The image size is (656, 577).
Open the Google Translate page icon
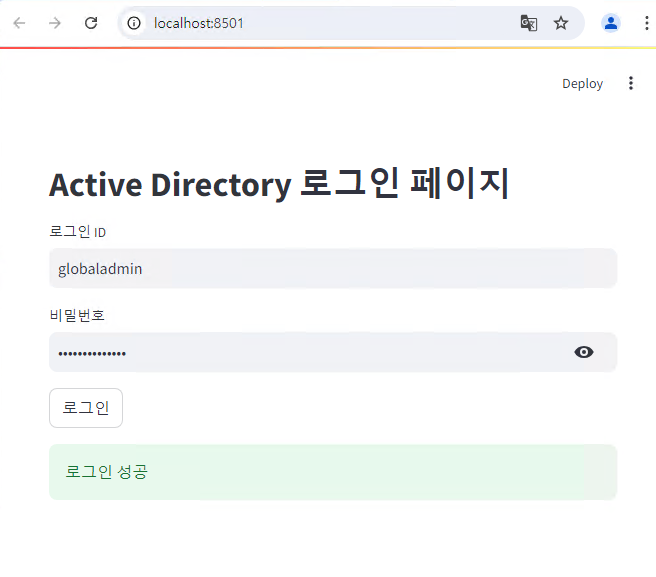[x=529, y=23]
